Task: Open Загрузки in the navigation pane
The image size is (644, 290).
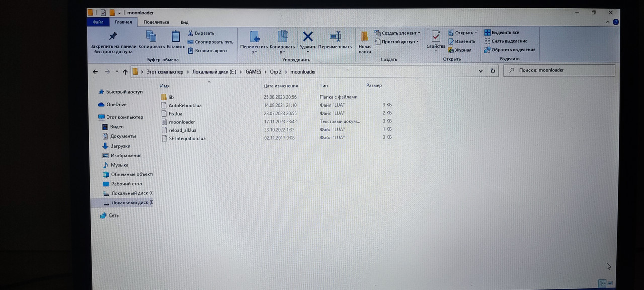Action: (121, 146)
